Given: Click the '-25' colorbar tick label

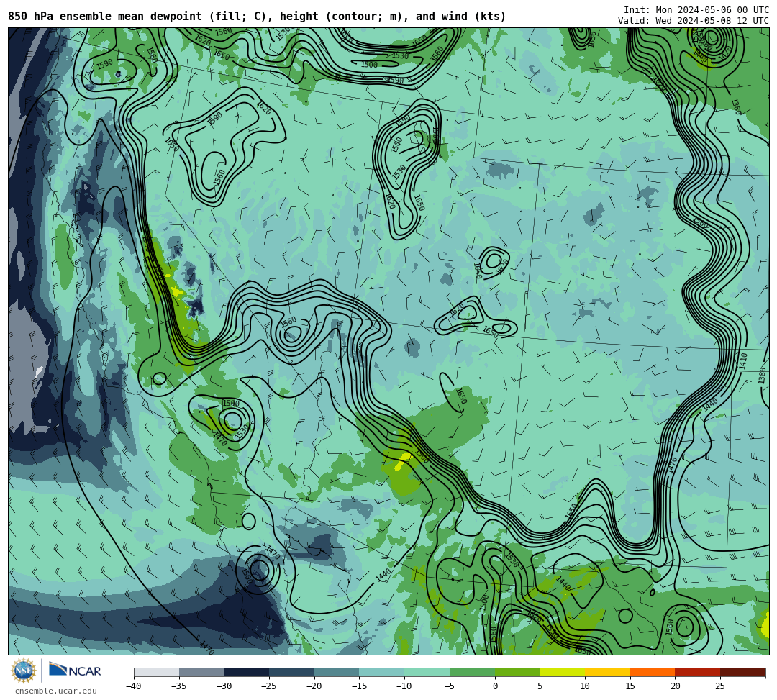Looking at the screenshot, I should tap(269, 686).
